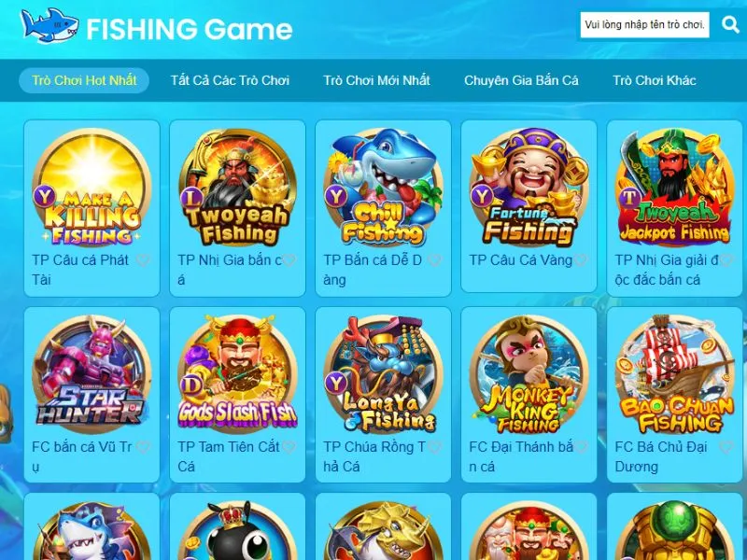Toggle heart on TP Tam Tiên Cắt Cá
The width and height of the screenshot is (747, 560).
tap(289, 447)
